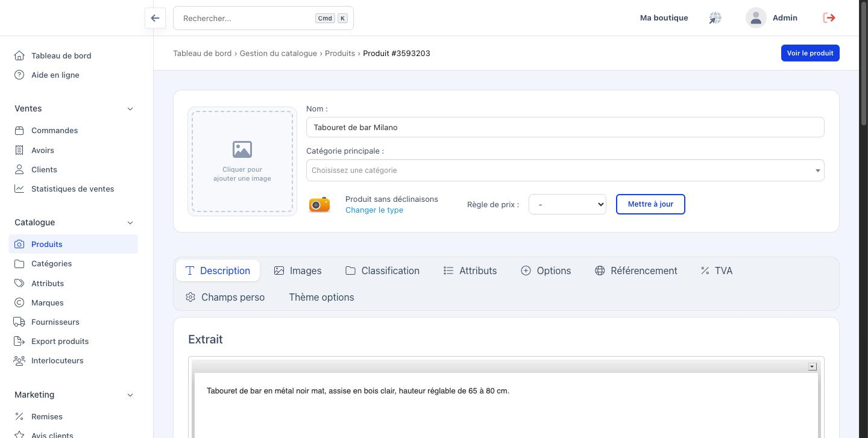Click the Admin user avatar

coord(756,18)
